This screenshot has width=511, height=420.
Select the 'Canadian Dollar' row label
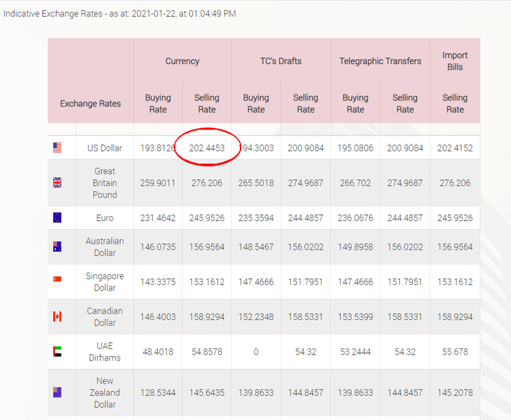pos(105,316)
